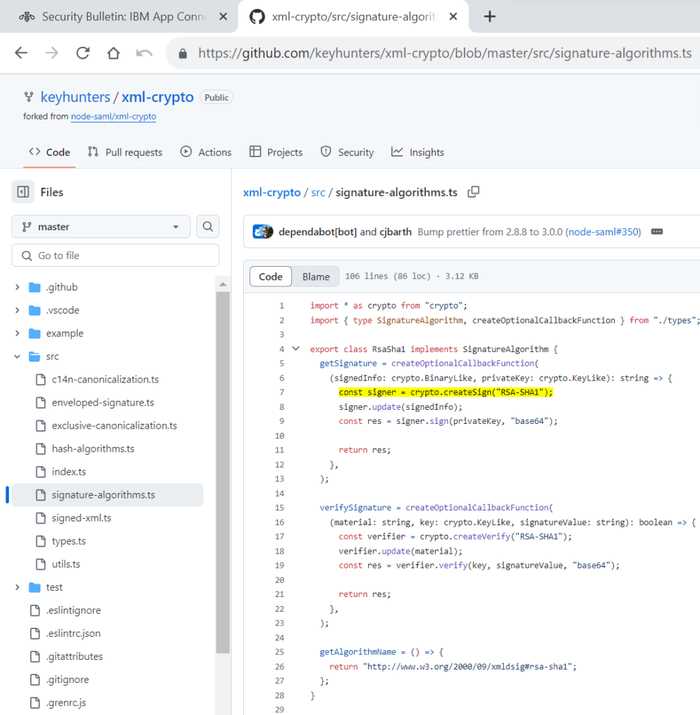Screen dimensions: 700x715
Task: Click the undo arrow icon in toolbar
Action: click(x=144, y=53)
